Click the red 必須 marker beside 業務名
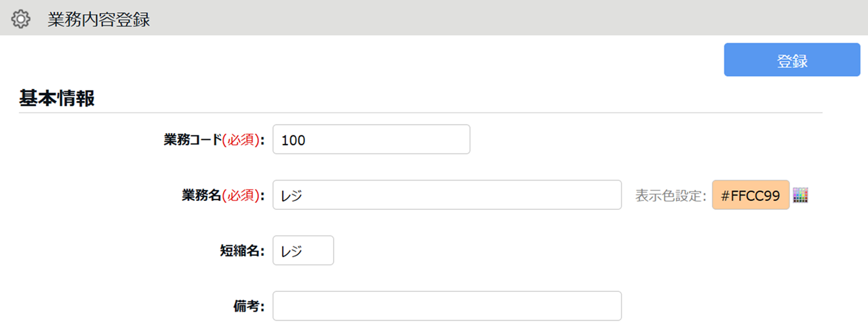Viewport: 868px width, 334px height. [241, 196]
